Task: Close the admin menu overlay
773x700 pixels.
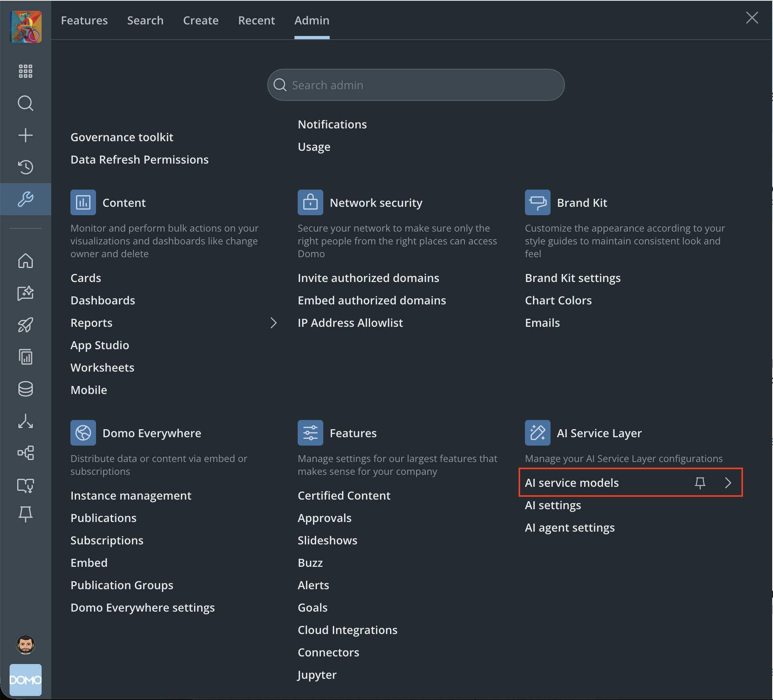Action: [x=752, y=18]
